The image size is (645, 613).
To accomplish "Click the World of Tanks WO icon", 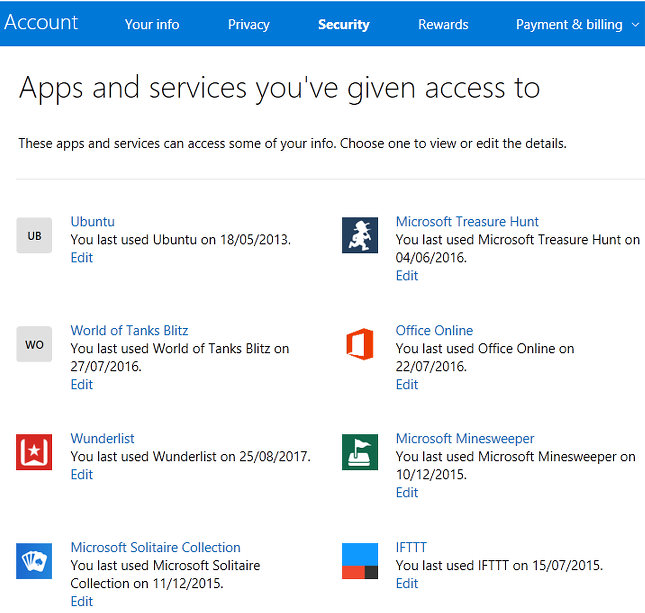I will tap(34, 344).
